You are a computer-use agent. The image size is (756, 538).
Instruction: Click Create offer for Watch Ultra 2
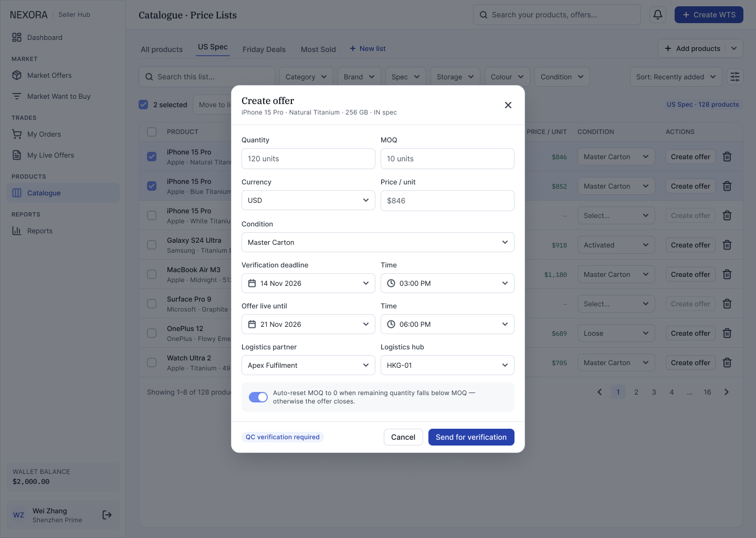coord(690,363)
